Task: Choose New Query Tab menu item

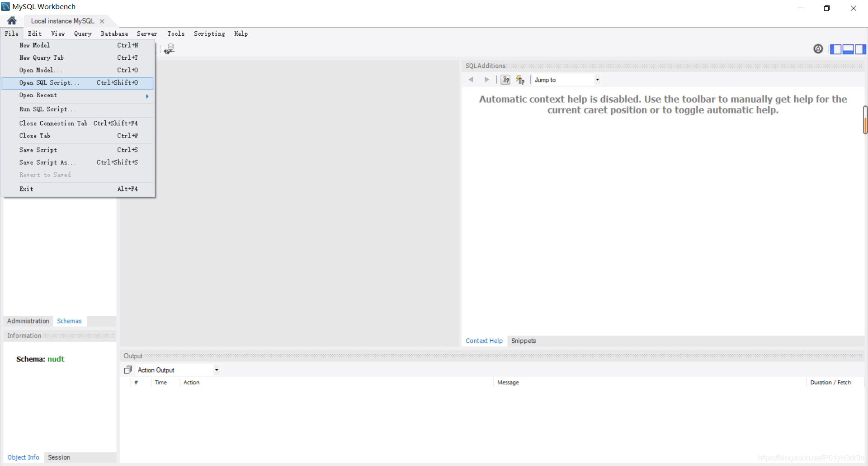Action: 78,58
